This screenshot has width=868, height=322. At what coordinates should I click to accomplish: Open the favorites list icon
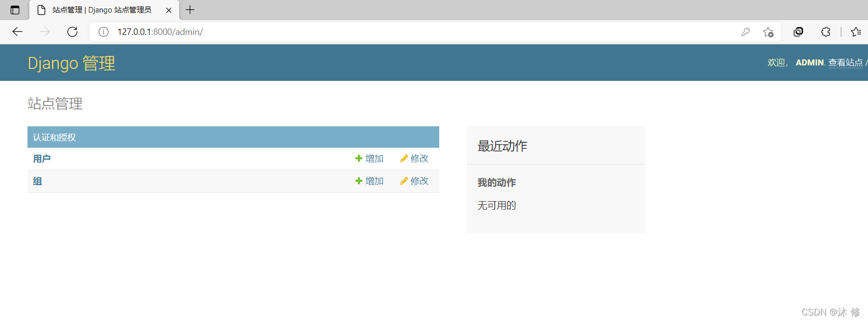click(x=856, y=32)
